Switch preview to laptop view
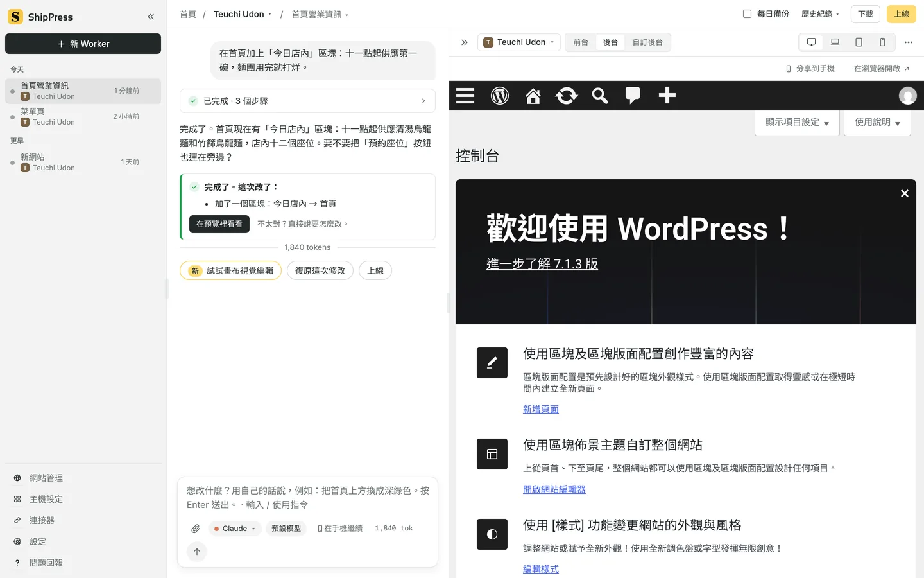The height and width of the screenshot is (578, 924). point(835,42)
